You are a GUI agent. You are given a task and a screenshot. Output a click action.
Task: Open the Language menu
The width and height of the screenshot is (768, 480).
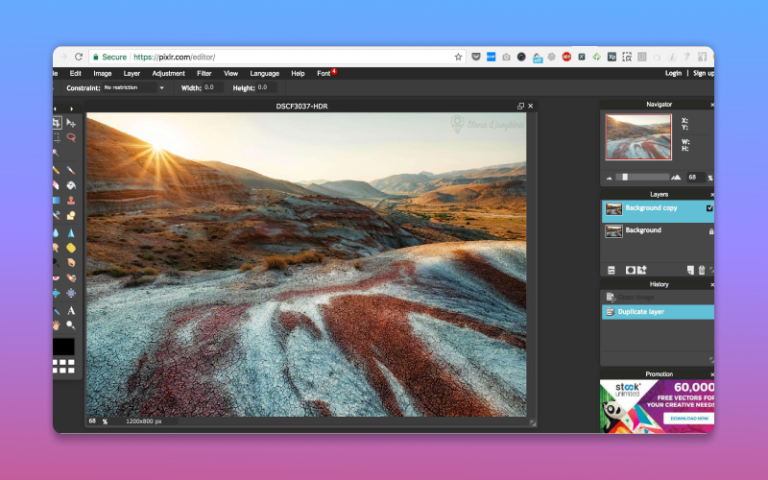tap(264, 73)
